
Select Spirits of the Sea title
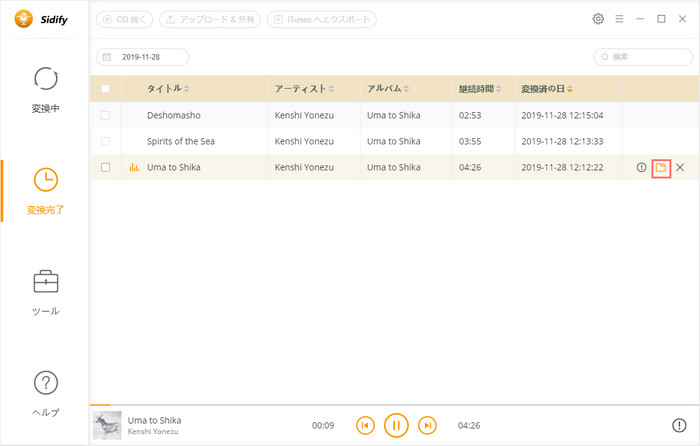[181, 142]
